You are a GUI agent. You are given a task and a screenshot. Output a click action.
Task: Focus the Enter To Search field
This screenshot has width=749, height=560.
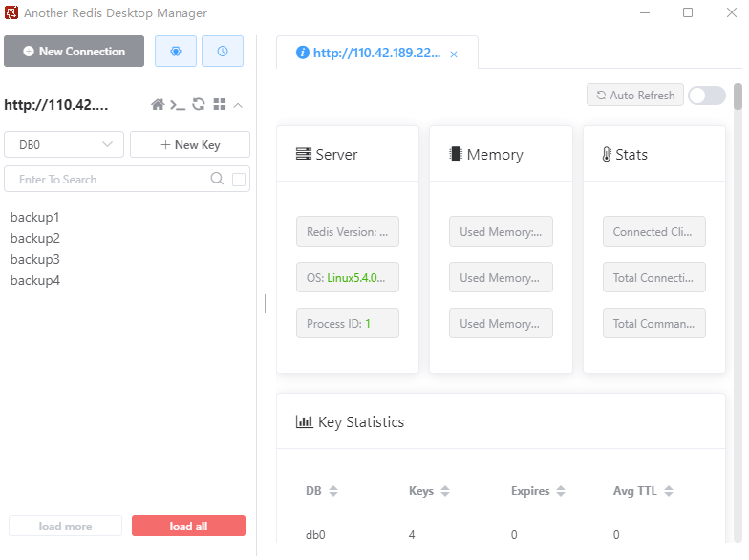[x=105, y=179]
